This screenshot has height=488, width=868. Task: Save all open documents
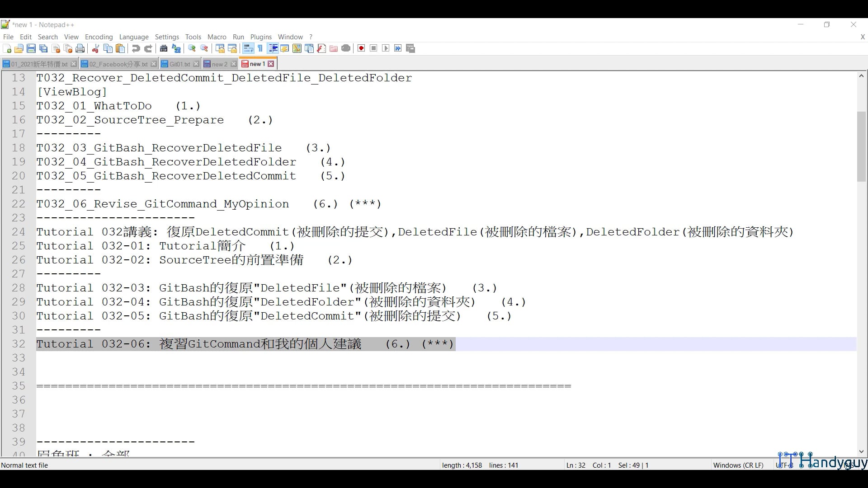43,48
